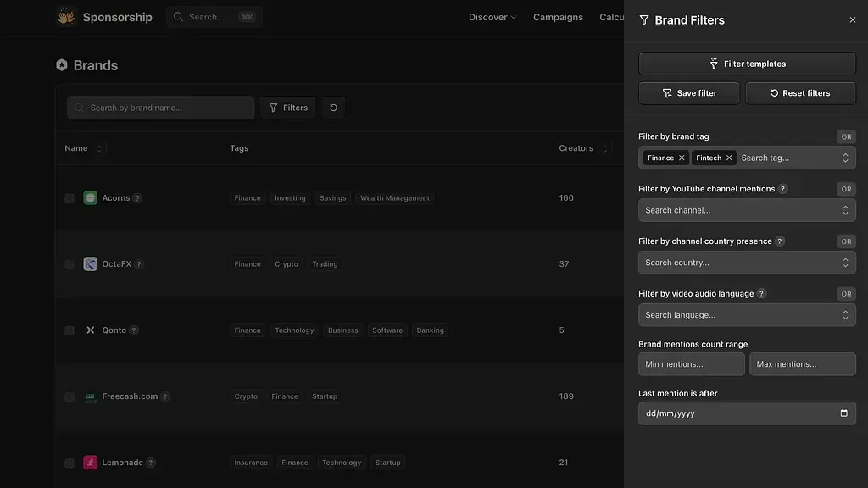Image resolution: width=868 pixels, height=488 pixels.
Task: Open the Search country dropdown
Action: tap(747, 263)
